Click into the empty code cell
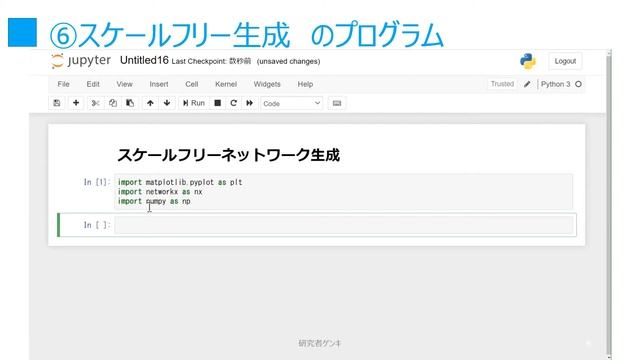Screen dimensions: 640x360 pos(344,225)
